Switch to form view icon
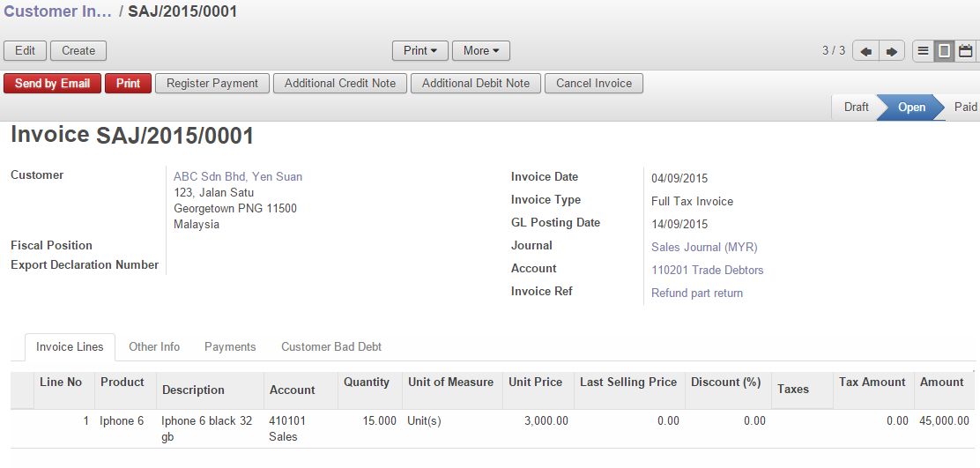Image resolution: width=980 pixels, height=468 pixels. pos(944,51)
